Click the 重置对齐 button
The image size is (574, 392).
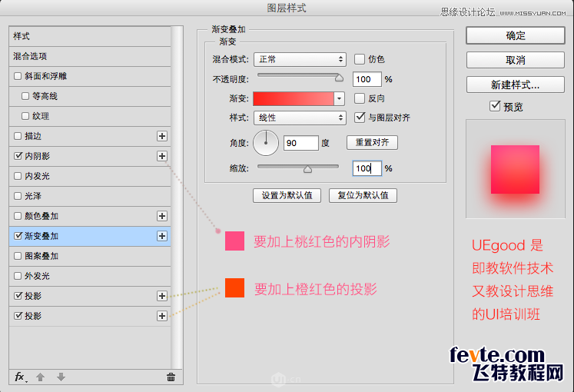372,143
